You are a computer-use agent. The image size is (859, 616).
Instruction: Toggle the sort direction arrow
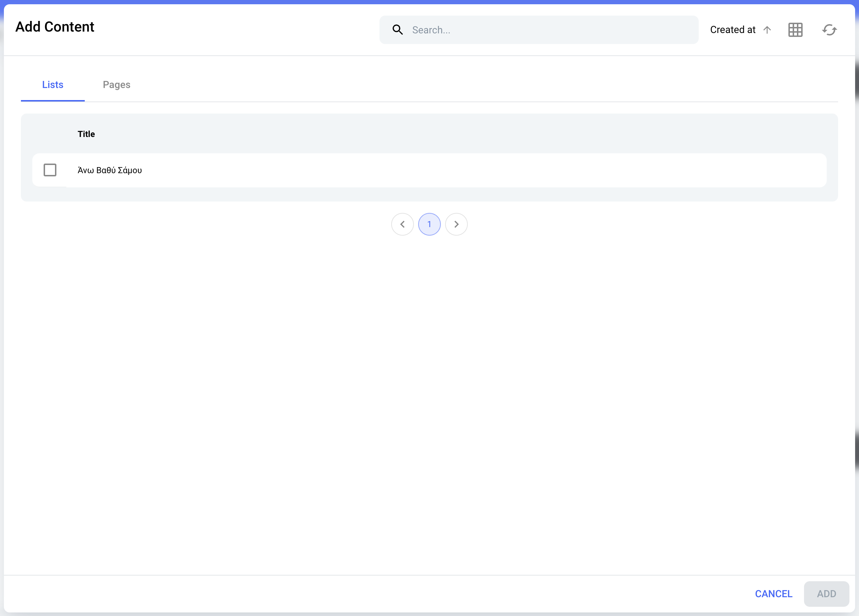click(767, 30)
